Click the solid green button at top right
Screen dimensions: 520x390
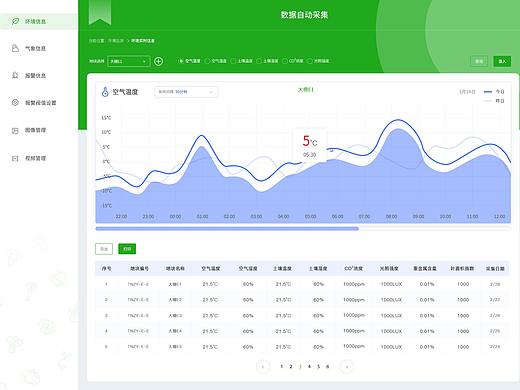coord(502,61)
